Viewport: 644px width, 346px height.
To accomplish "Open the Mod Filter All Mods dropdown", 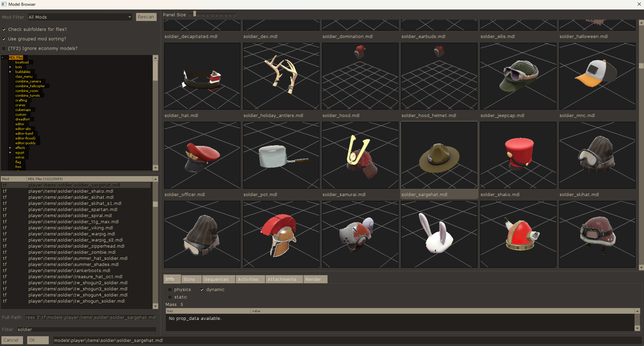I will 80,17.
